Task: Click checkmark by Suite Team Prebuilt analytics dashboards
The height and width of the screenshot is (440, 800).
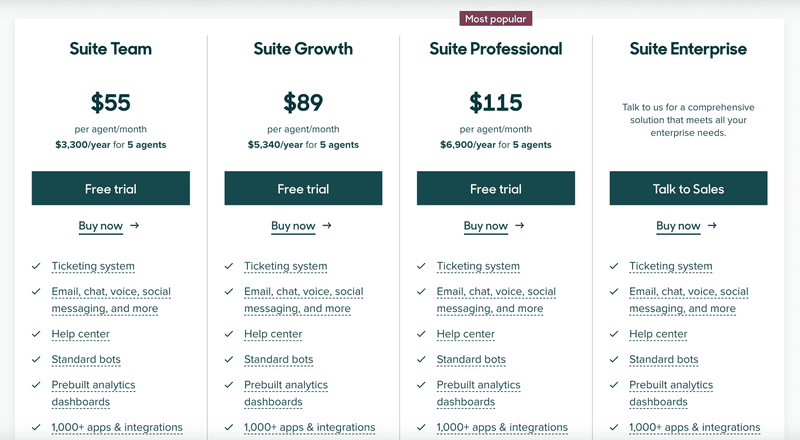Action: 36,385
